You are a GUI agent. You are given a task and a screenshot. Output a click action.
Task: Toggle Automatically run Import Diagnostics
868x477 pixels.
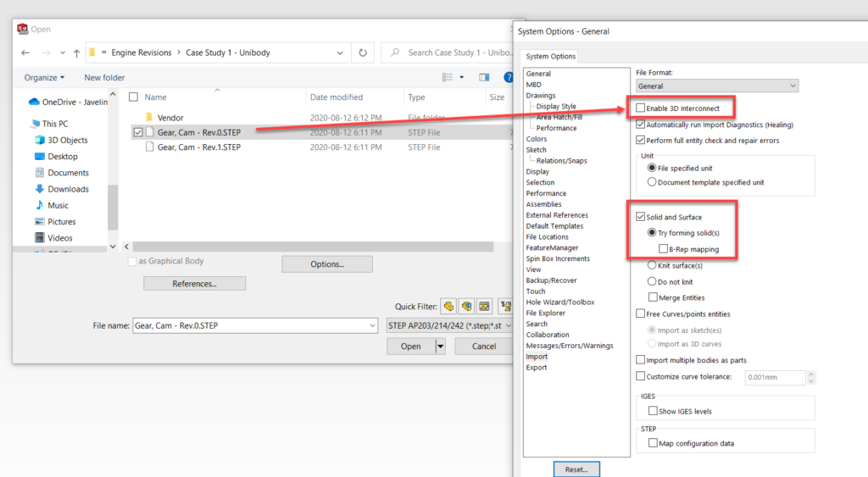pyautogui.click(x=641, y=125)
